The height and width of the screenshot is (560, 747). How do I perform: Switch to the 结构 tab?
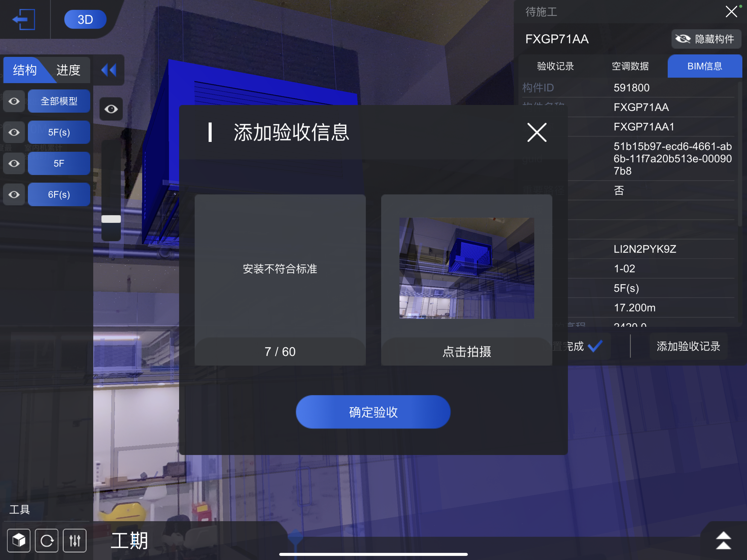pyautogui.click(x=25, y=70)
